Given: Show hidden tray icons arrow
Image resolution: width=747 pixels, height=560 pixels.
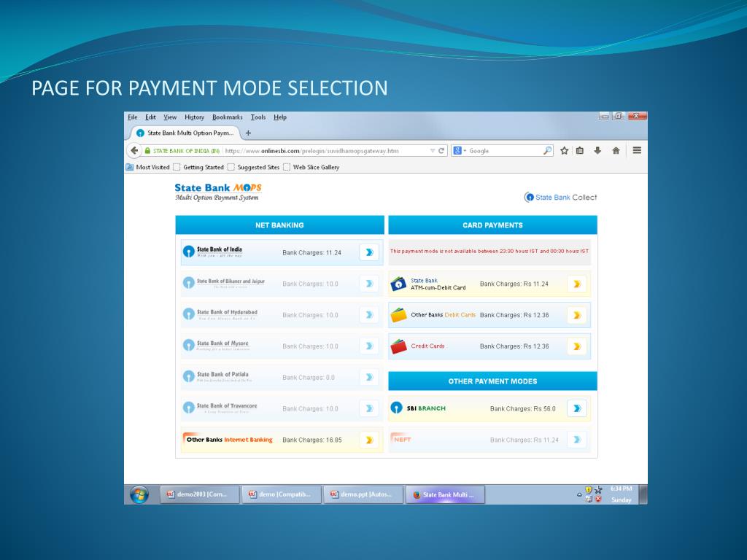Looking at the screenshot, I should 579,495.
